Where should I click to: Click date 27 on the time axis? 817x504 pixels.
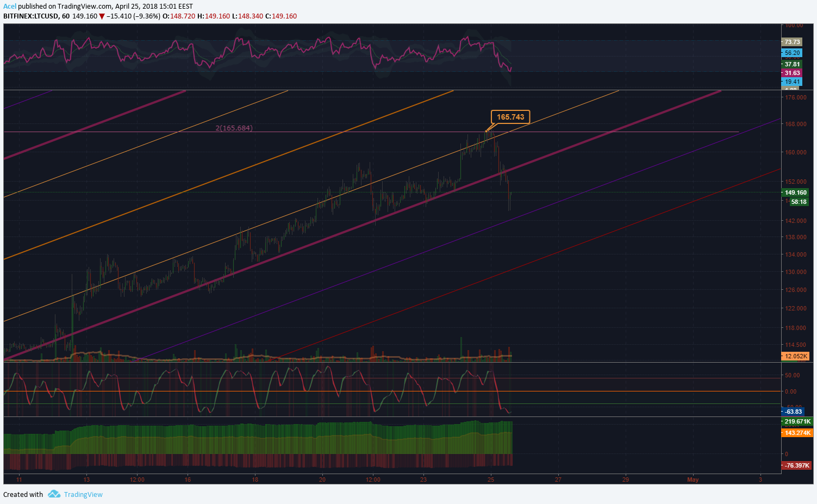pos(558,480)
